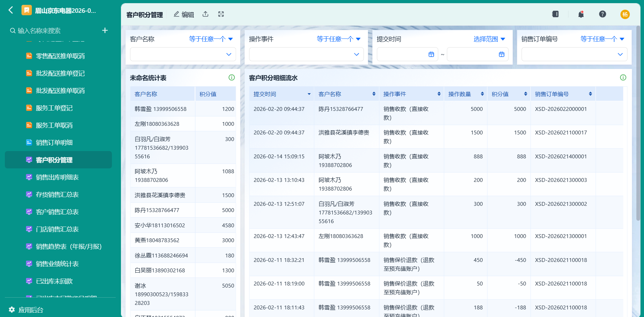Open 客户名称 condition dropdown 等于任意一个

(x=211, y=39)
